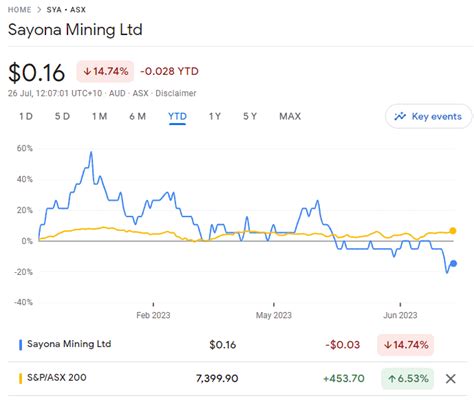Click the blue Sayona endpoint dot on chart
This screenshot has height=400, width=474.
[x=453, y=263]
